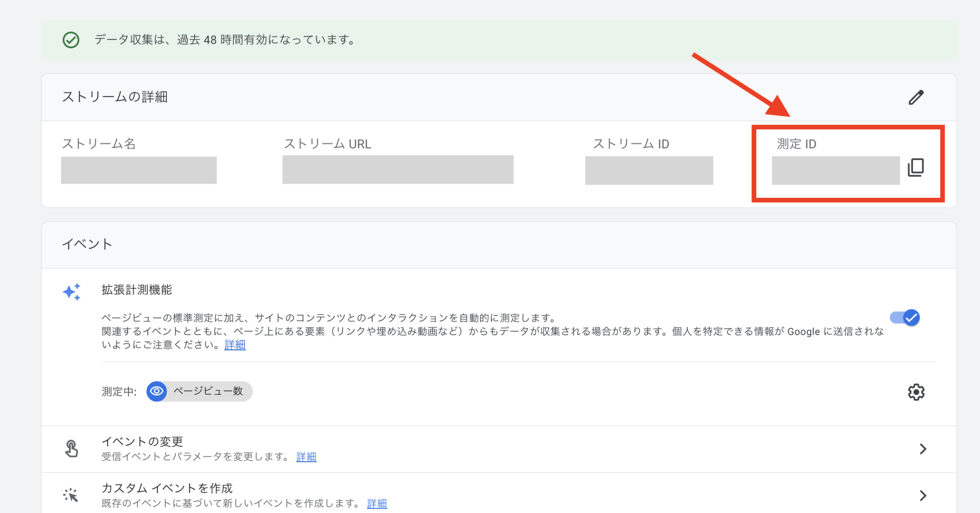Click the 測定 ID label
Screen dimensions: 980x513
point(796,144)
